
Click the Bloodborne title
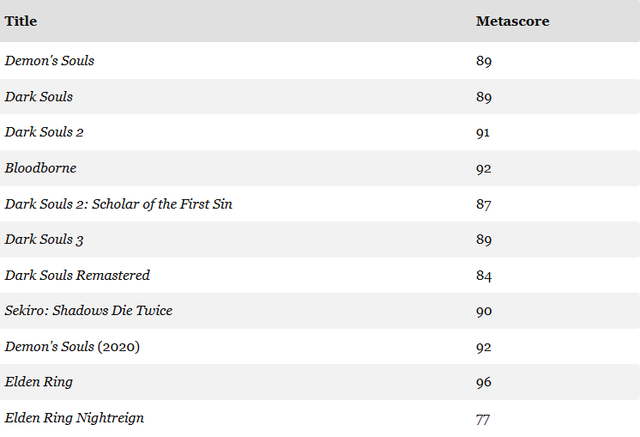40,168
